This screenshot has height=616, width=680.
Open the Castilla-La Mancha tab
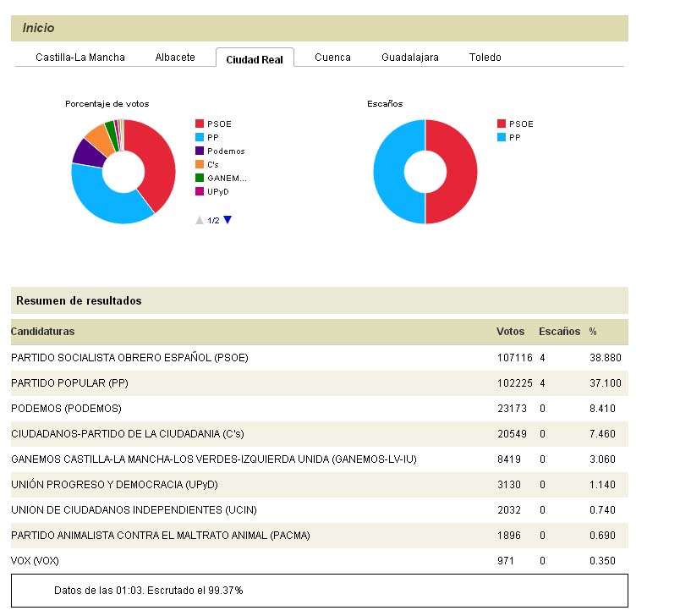pyautogui.click(x=80, y=58)
